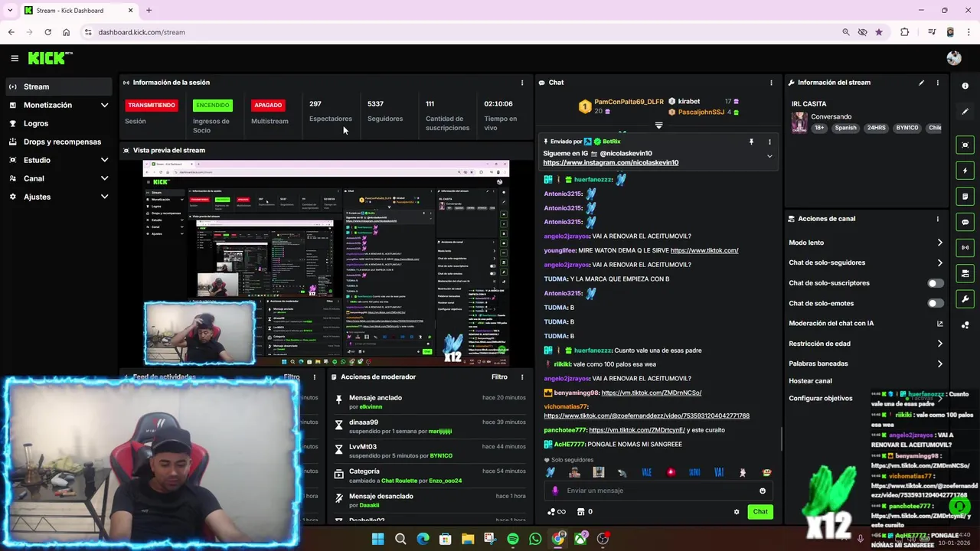
Task: Select the VALE emote in the emote row
Action: [646, 473]
